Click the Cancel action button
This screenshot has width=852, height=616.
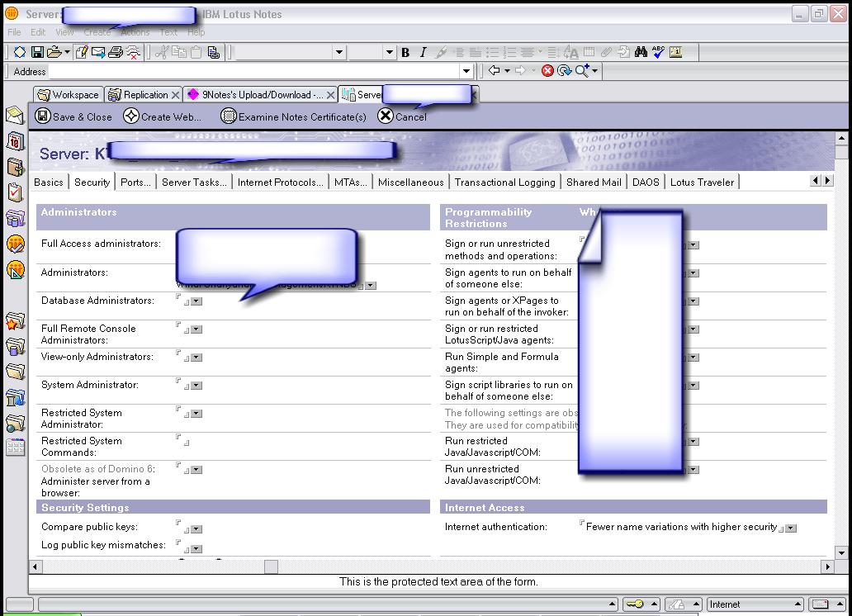click(402, 116)
